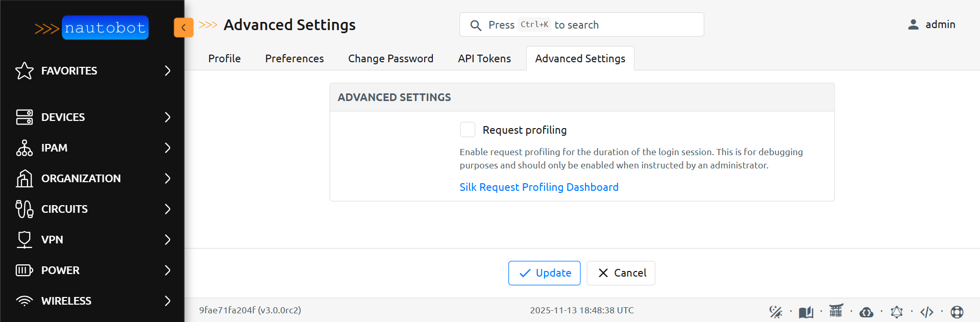The width and height of the screenshot is (980, 322).
Task: Open Silk Request Profiling Dashboard link
Action: (539, 187)
